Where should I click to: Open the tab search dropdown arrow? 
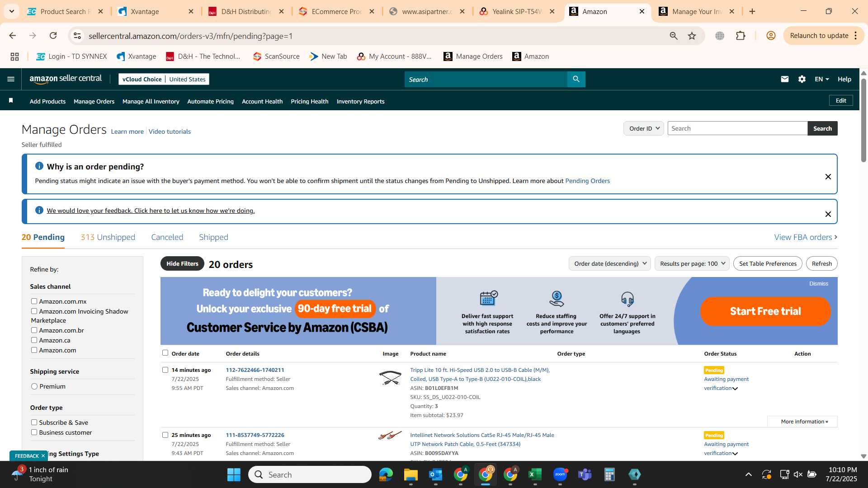pyautogui.click(x=12, y=11)
